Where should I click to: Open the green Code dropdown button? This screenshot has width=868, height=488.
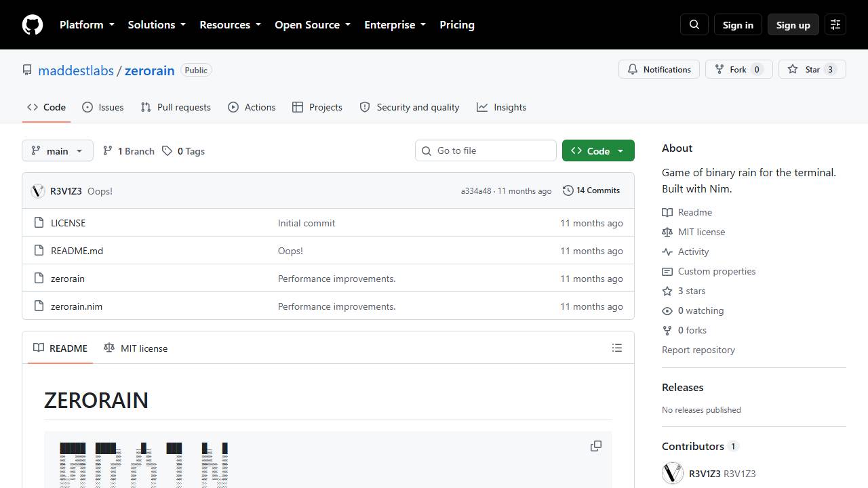point(598,150)
